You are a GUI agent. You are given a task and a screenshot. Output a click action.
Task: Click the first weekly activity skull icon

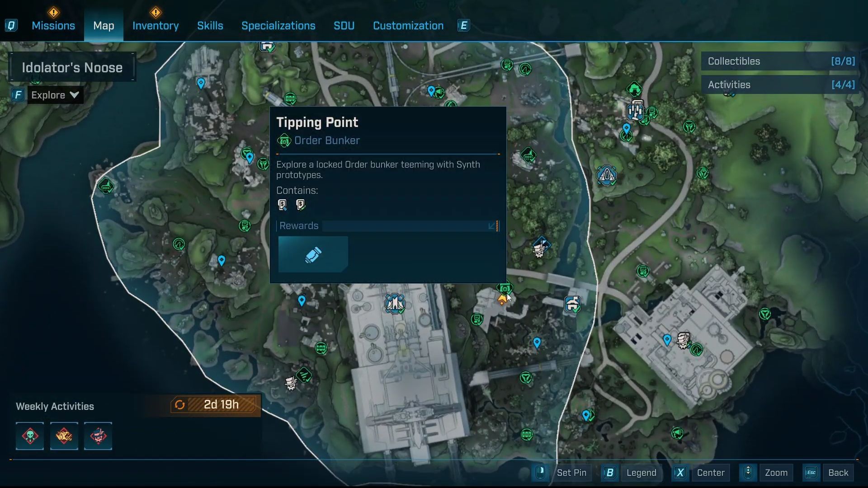(x=30, y=436)
